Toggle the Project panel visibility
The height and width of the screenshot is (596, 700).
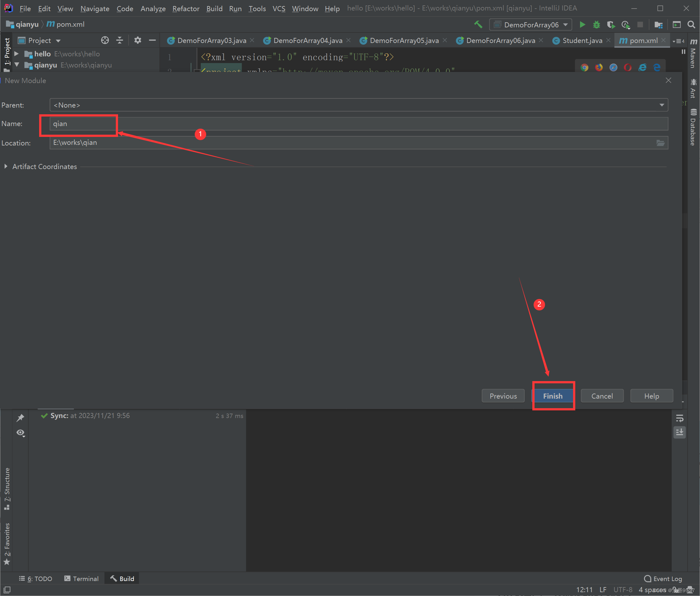pyautogui.click(x=8, y=54)
